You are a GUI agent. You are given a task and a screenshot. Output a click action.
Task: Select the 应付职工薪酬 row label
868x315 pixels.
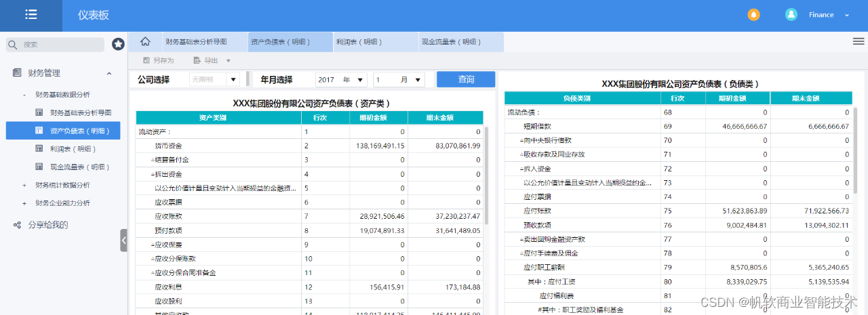[x=545, y=267]
